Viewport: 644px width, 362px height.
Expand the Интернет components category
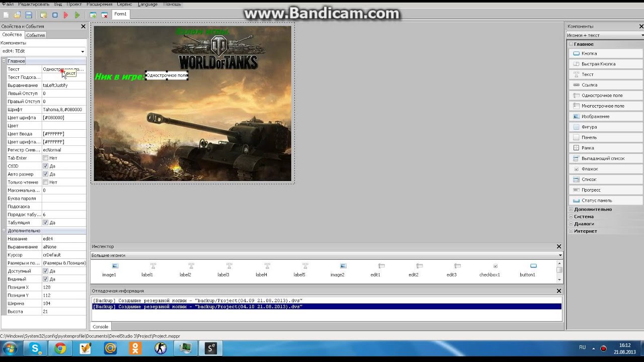click(571, 231)
